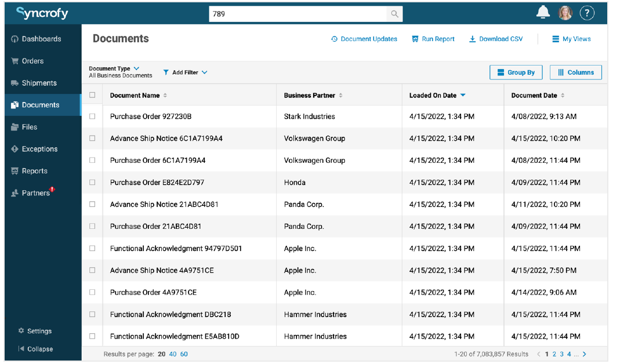Toggle the select-all header checkbox
Viewport: 631px width, 364px height.
click(x=92, y=95)
